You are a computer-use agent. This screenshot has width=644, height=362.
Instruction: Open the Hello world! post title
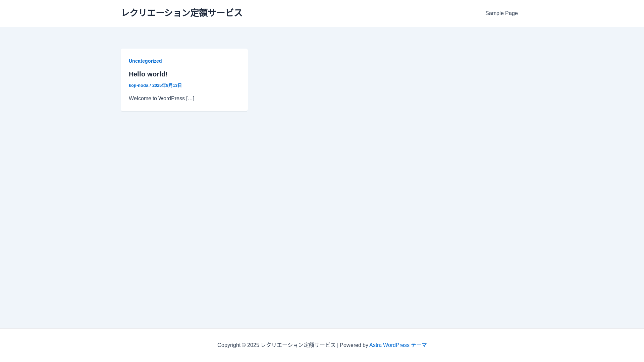pyautogui.click(x=148, y=74)
